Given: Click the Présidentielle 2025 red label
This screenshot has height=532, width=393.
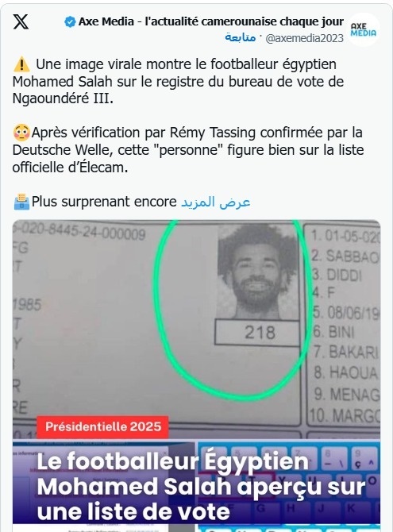Looking at the screenshot, I should click(103, 426).
